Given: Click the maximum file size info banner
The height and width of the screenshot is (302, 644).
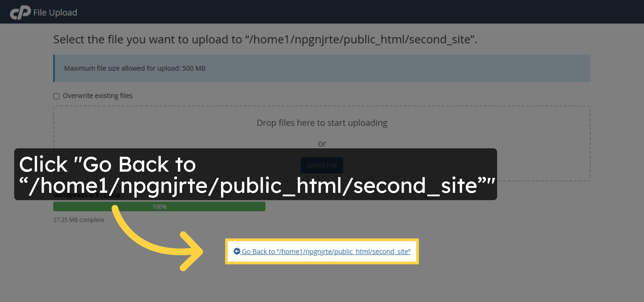Looking at the screenshot, I should click(x=322, y=68).
